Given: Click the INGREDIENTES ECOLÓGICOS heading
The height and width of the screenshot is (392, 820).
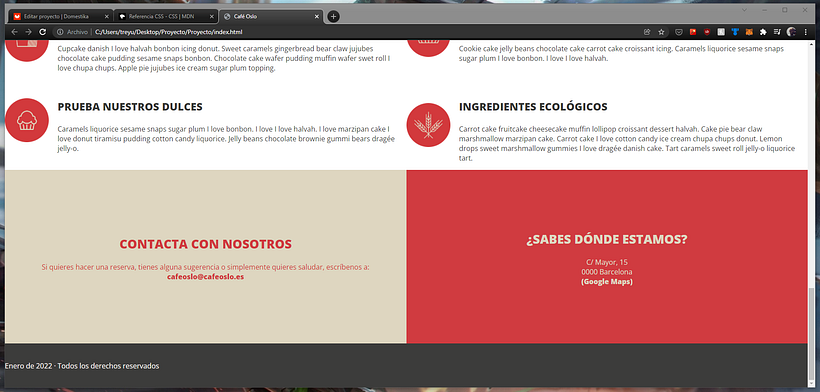Looking at the screenshot, I should point(533,107).
